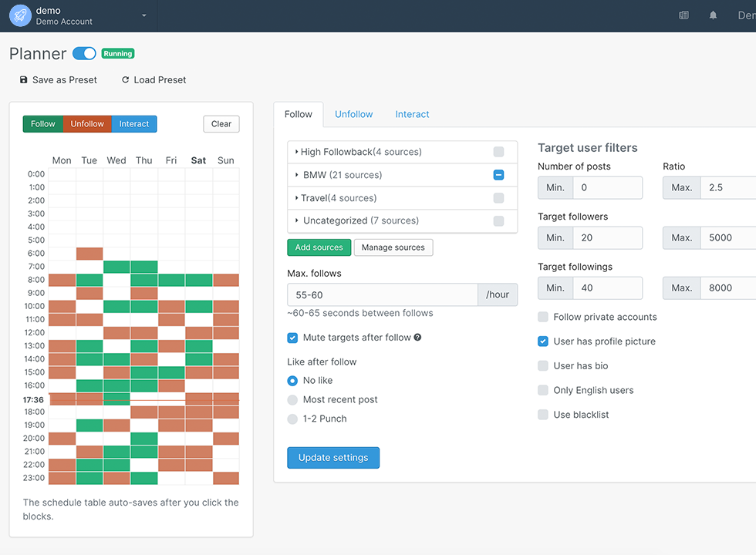This screenshot has height=555, width=756.
Task: Click the Save as Preset disk icon
Action: [x=23, y=79]
